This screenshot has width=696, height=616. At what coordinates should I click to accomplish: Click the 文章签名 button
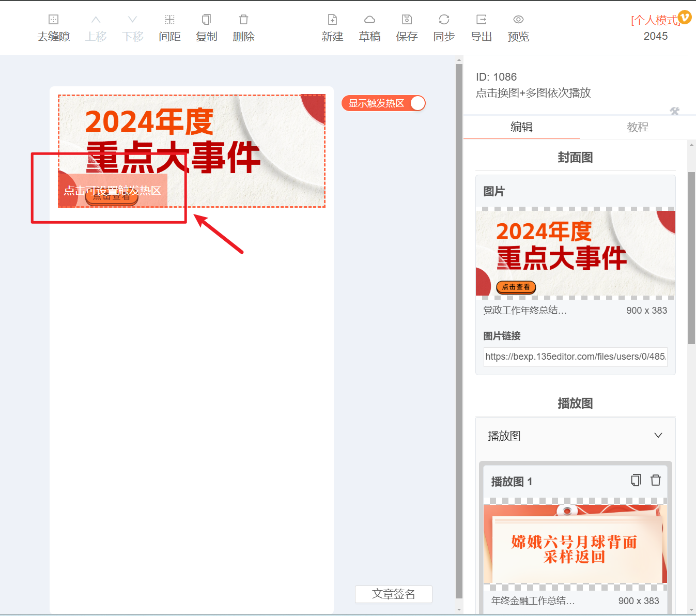click(394, 594)
